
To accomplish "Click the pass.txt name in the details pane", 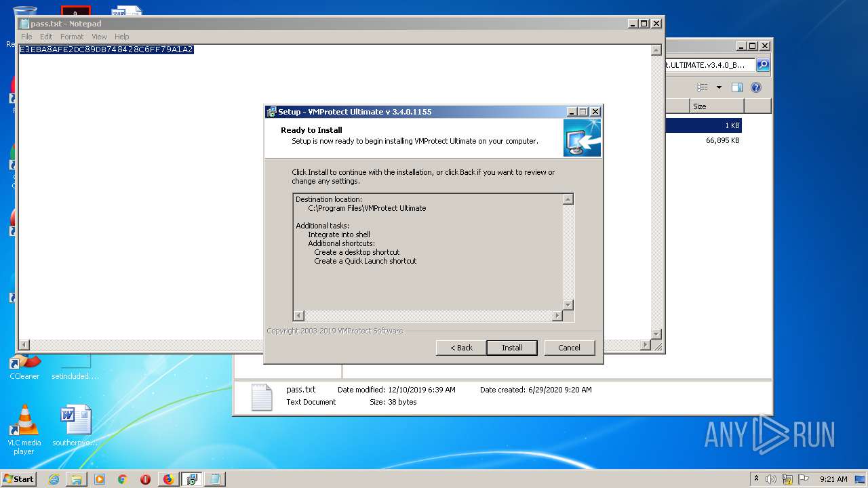I will click(x=300, y=390).
